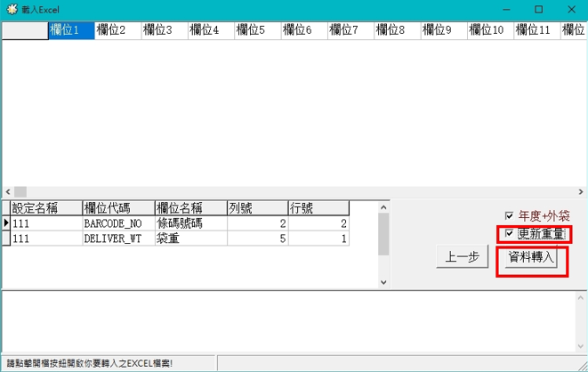588x372 pixels.
Task: Select the DELIVER_WT cell
Action: (117, 239)
